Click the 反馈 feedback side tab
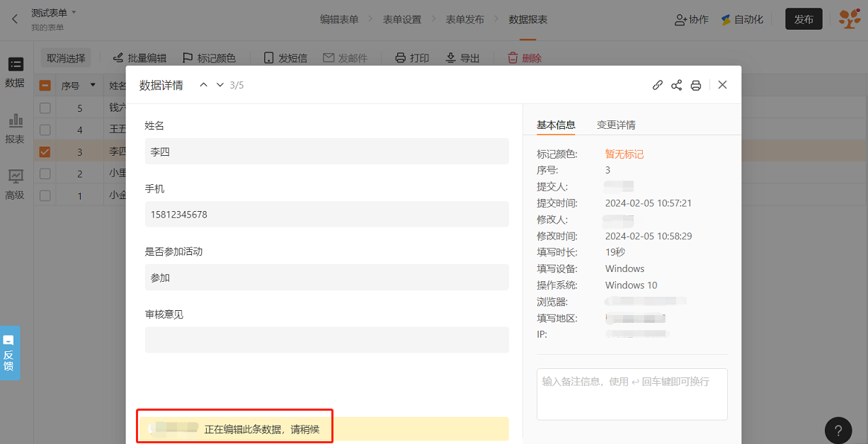Image resolution: width=868 pixels, height=444 pixels. tap(8, 353)
